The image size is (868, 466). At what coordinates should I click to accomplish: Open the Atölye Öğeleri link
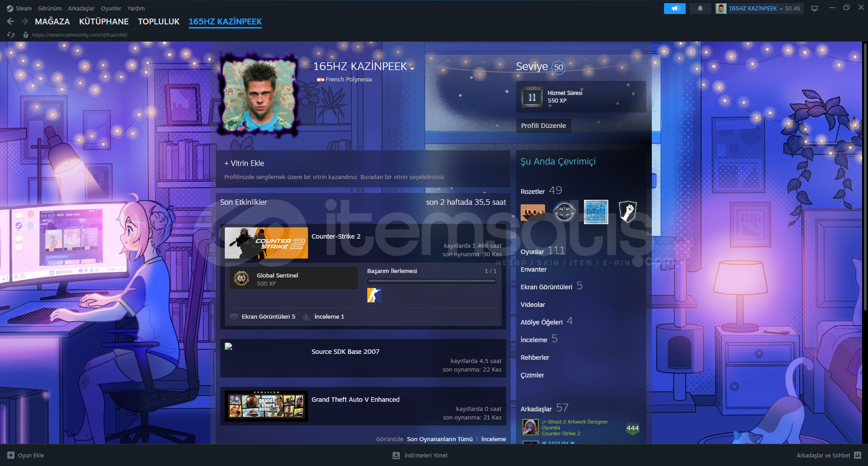547,321
